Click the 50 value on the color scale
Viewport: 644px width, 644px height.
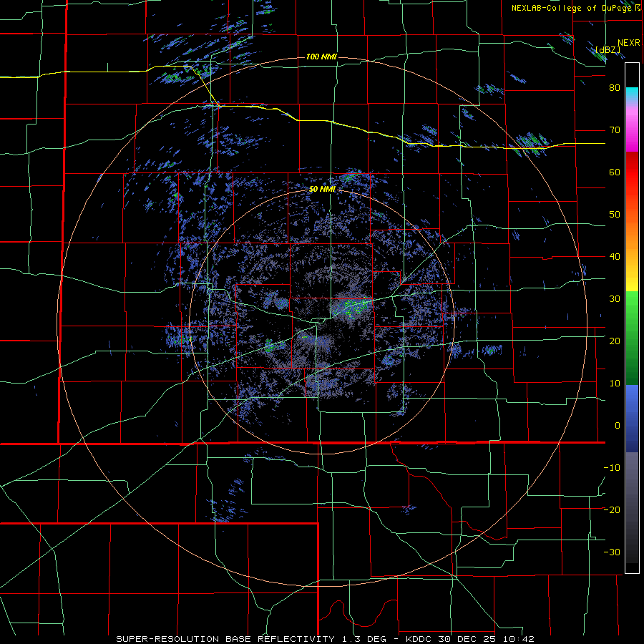tap(615, 215)
